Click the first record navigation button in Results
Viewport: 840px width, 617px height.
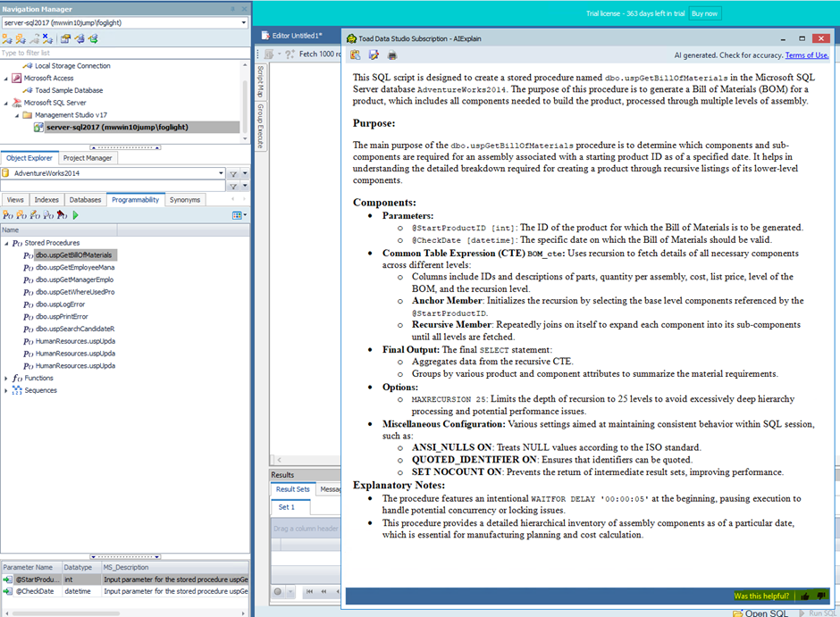point(309,591)
